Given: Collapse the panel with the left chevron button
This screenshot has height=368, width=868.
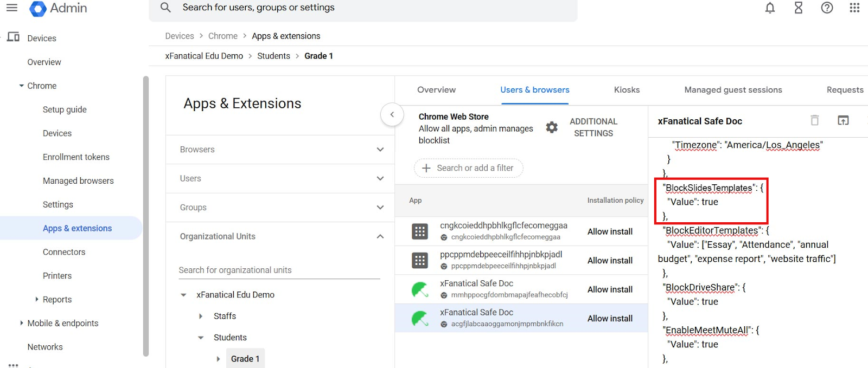Looking at the screenshot, I should (392, 114).
